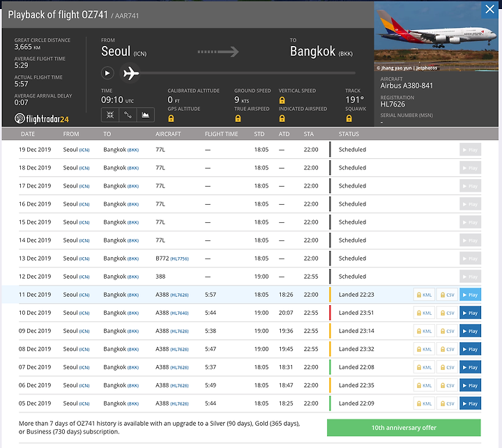Open the A380 aircraft photo
The width and height of the screenshot is (502, 448).
(x=436, y=37)
